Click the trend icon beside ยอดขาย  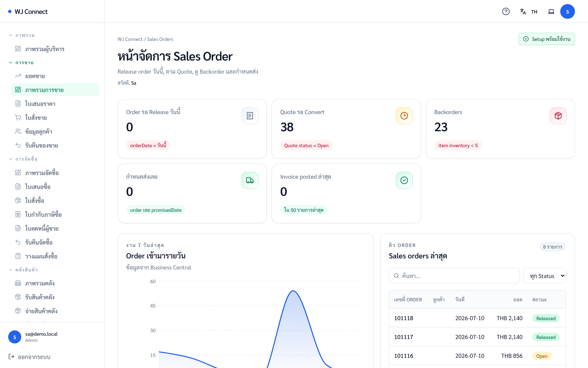(x=18, y=76)
